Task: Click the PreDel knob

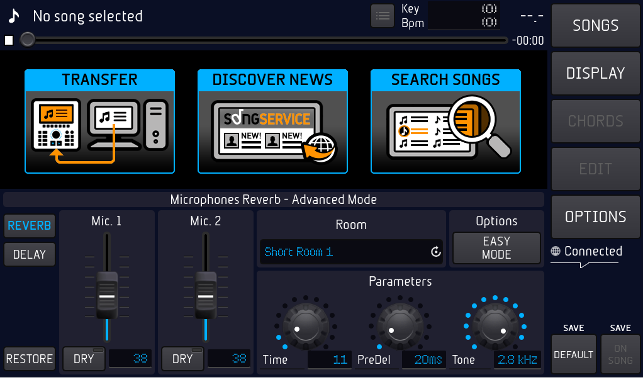Action: pos(400,327)
